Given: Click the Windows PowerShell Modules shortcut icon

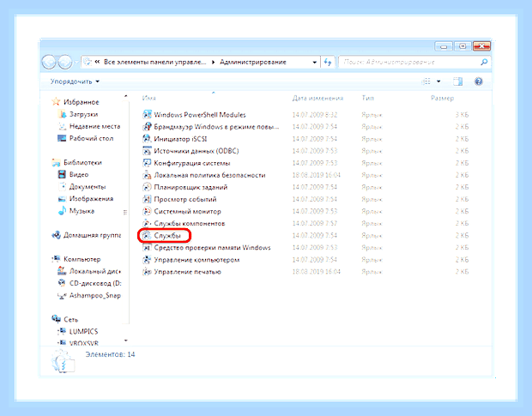Looking at the screenshot, I should click(147, 115).
